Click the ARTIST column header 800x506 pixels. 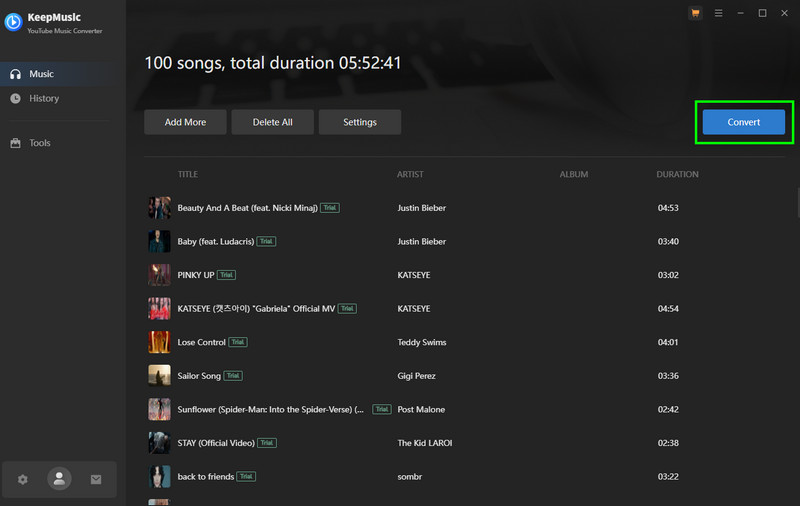point(410,174)
